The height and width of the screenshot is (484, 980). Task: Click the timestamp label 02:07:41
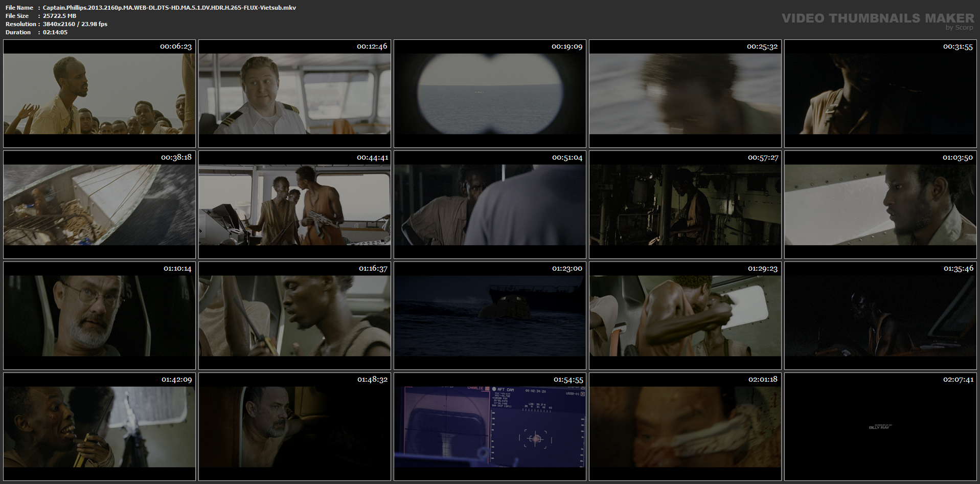[x=958, y=380]
